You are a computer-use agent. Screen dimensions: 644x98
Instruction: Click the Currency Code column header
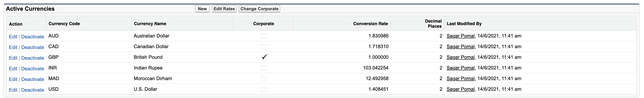point(64,24)
